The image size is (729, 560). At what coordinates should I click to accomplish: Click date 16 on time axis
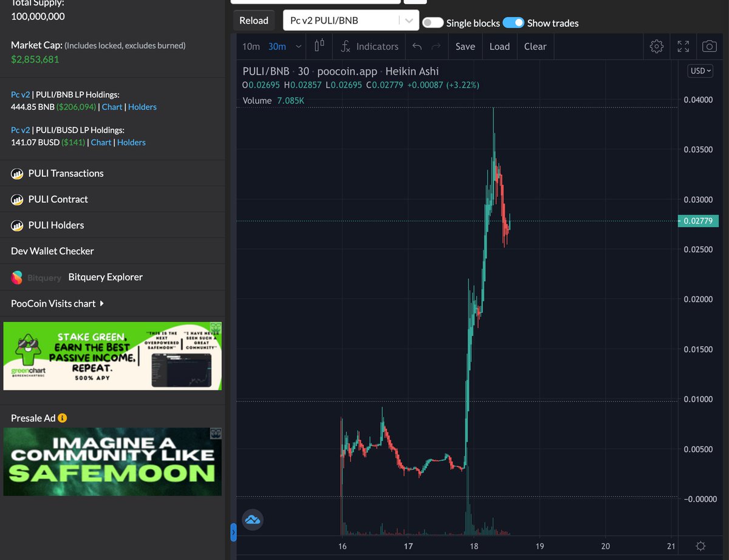pos(343,546)
